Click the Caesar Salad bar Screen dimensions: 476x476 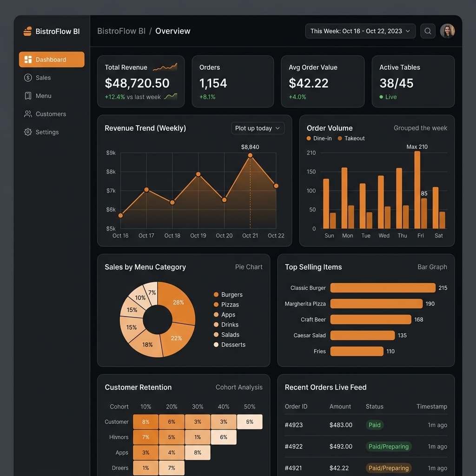[x=363, y=335]
